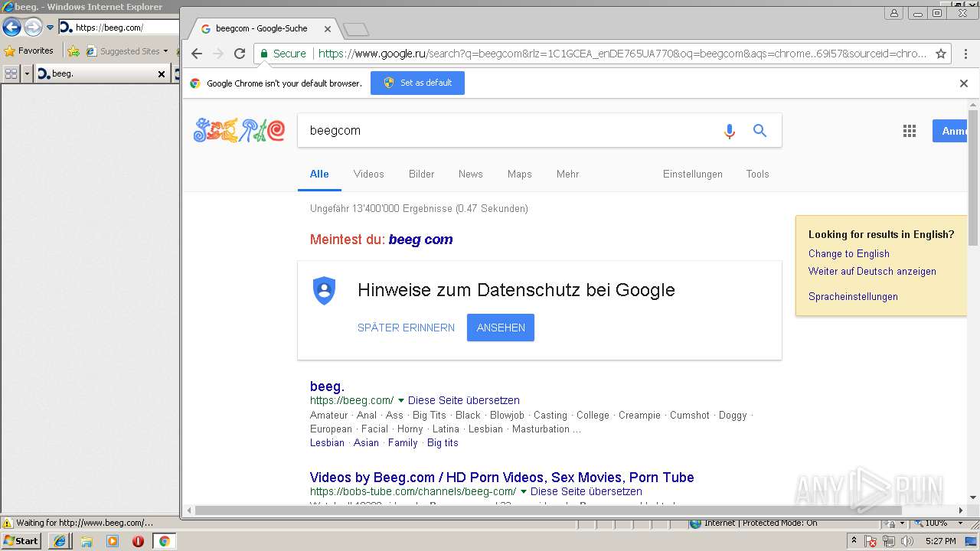Click the 'Meintest du' suggestion link
Image resolution: width=980 pixels, height=551 pixels.
click(x=420, y=240)
